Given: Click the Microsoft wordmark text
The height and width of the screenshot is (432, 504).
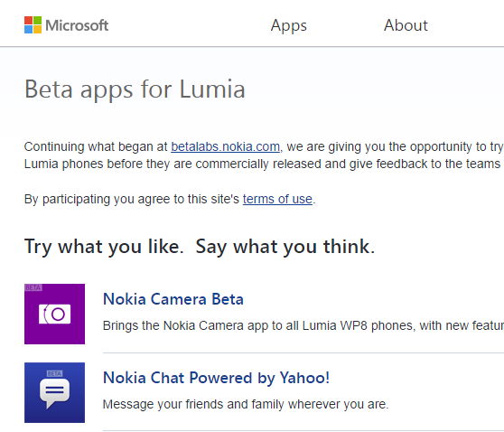Looking at the screenshot, I should tap(77, 25).
